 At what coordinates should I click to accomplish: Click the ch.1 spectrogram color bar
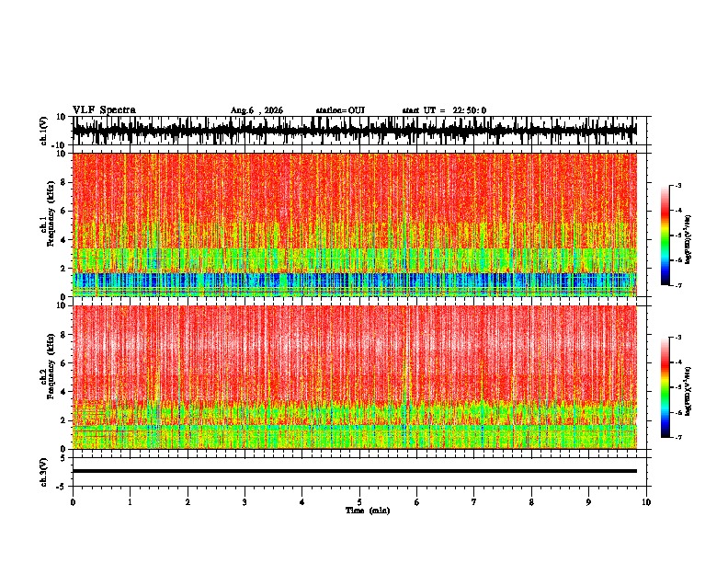coord(665,236)
